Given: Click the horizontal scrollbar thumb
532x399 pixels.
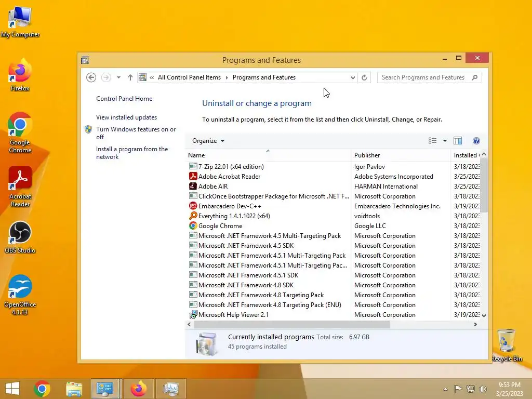Looking at the screenshot, I should [x=292, y=324].
